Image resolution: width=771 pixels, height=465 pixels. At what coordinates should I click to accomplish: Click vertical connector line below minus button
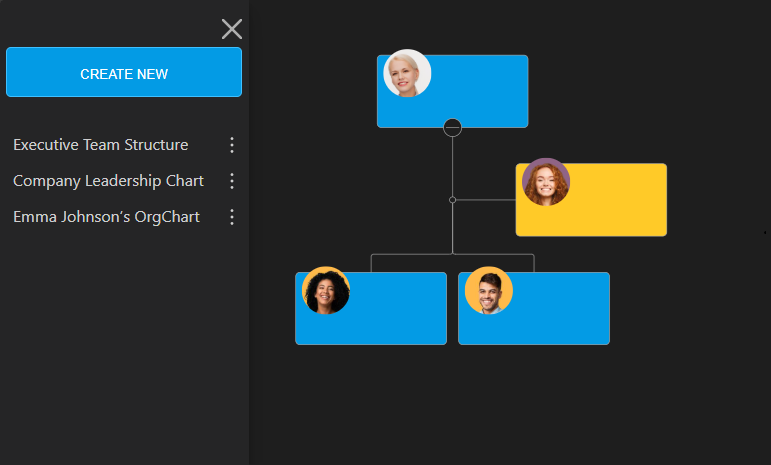[453, 165]
